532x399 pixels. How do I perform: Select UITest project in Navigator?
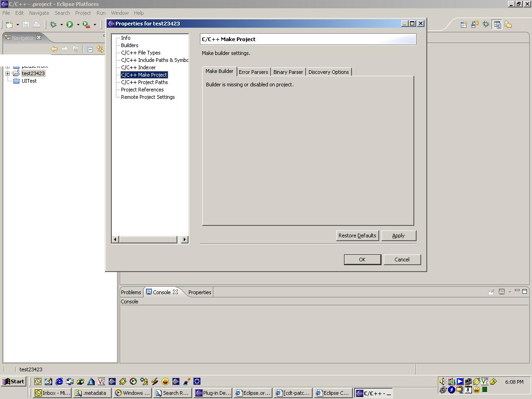(29, 81)
